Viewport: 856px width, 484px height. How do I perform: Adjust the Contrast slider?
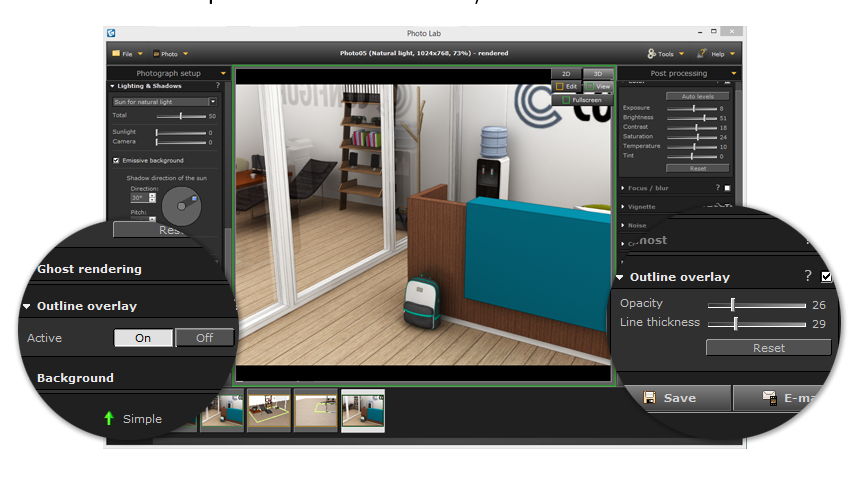tap(692, 128)
